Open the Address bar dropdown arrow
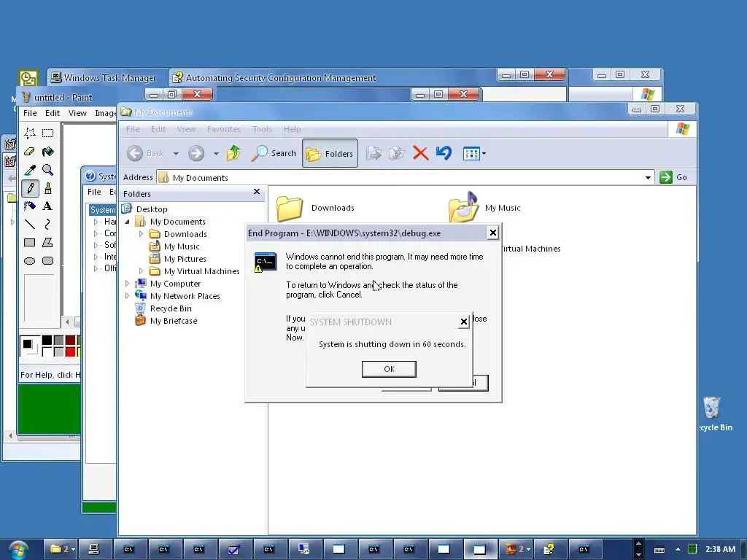Image resolution: width=747 pixels, height=560 pixels. click(x=648, y=178)
